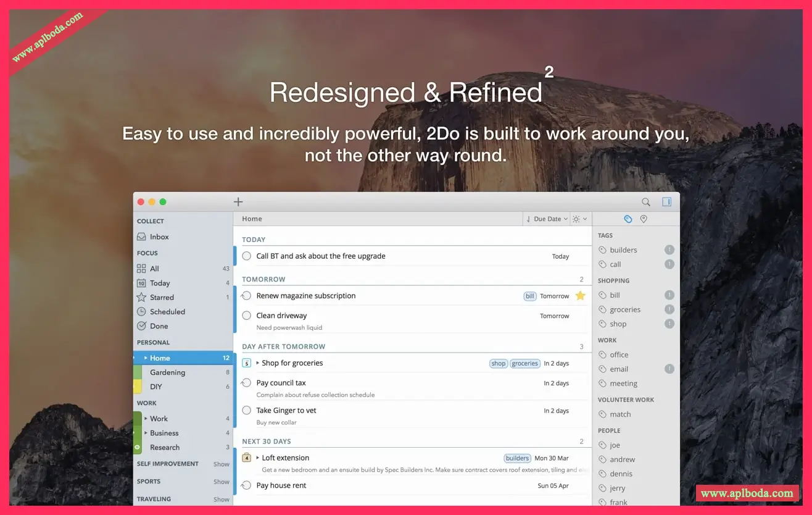Expand the Loft extension project triangle
This screenshot has height=515, width=812.
257,458
